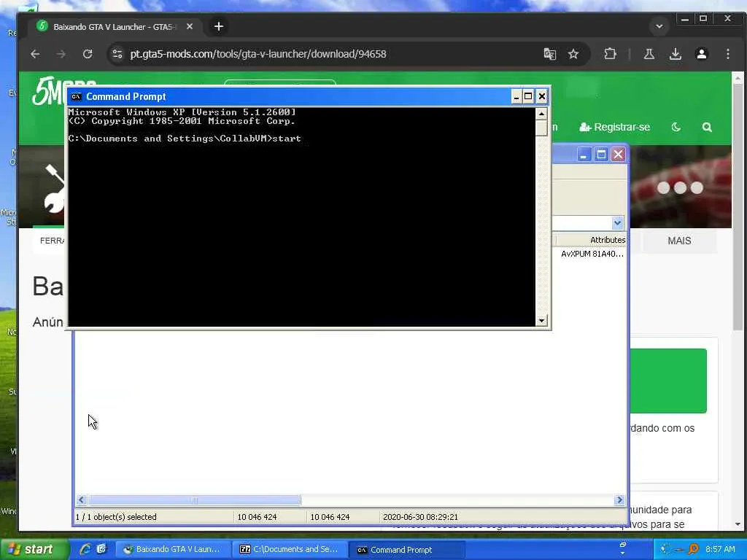The height and width of the screenshot is (560, 747).
Task: Open the browser profile avatar
Action: 701,54
